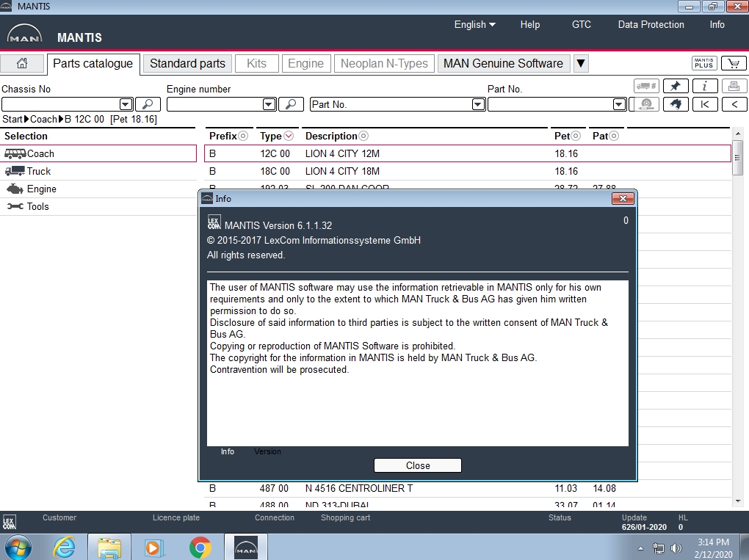
Task: Switch to Info tab in dialog
Action: click(x=228, y=451)
